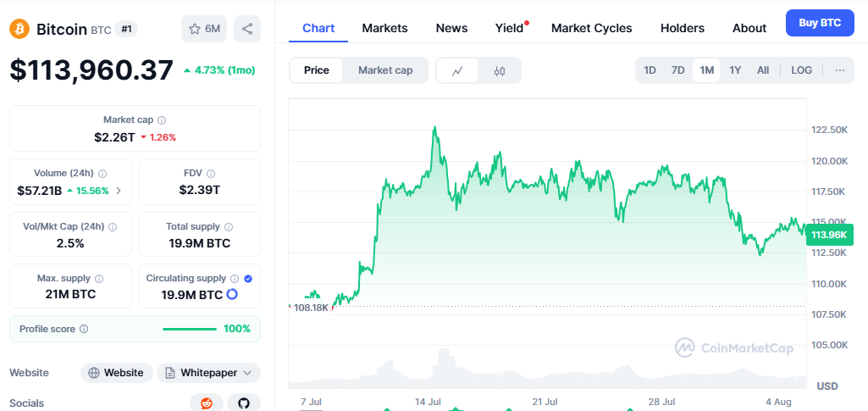Click the $113,960.37 price text
The width and height of the screenshot is (868, 411).
(91, 71)
